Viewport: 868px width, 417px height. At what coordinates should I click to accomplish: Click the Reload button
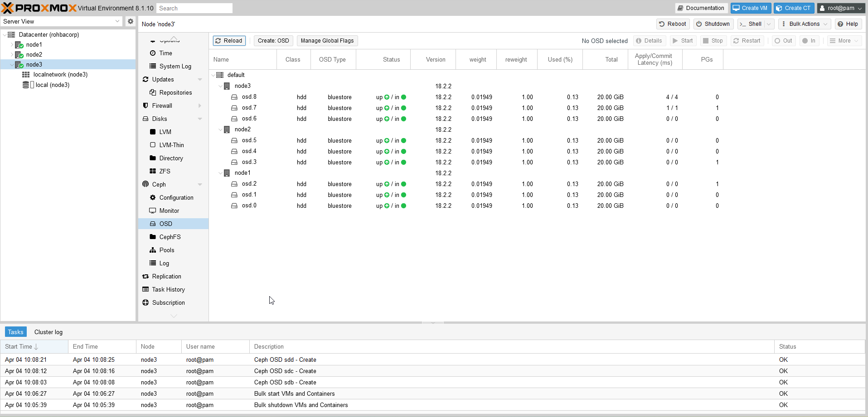pos(229,41)
